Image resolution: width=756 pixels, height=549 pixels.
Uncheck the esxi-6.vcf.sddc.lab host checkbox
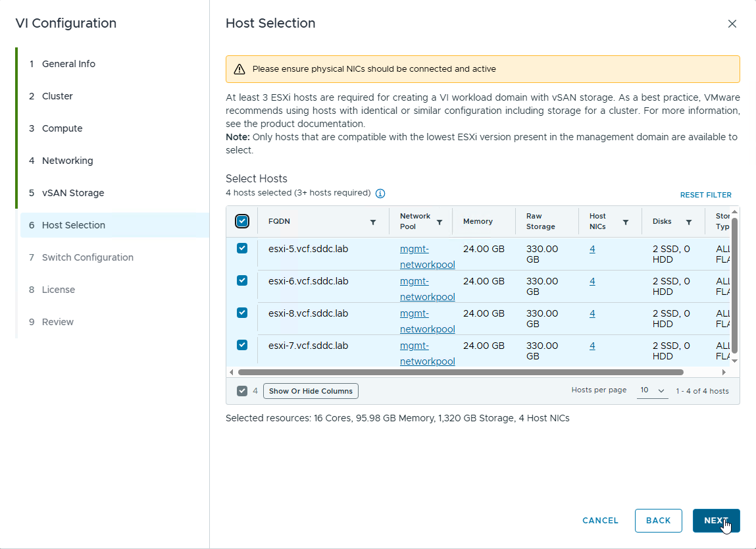pos(242,281)
